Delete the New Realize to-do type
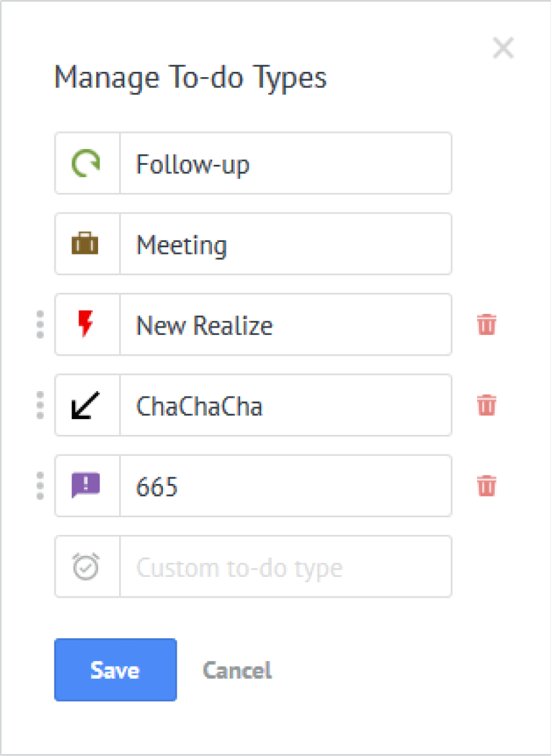Screen dimensions: 551x756 coord(486,324)
